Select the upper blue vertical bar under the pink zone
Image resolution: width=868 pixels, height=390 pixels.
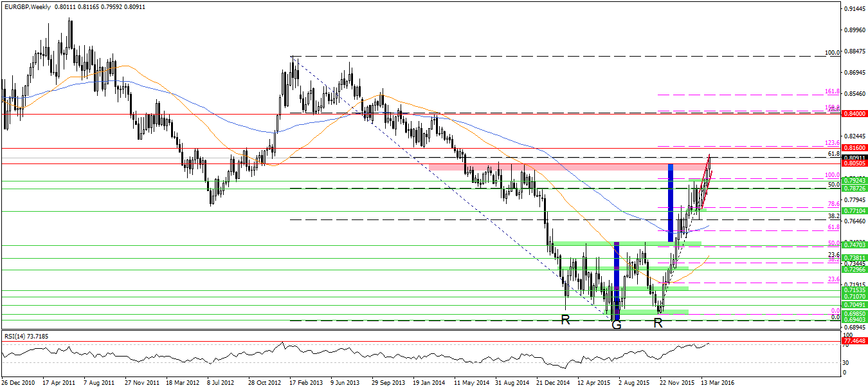click(671, 203)
